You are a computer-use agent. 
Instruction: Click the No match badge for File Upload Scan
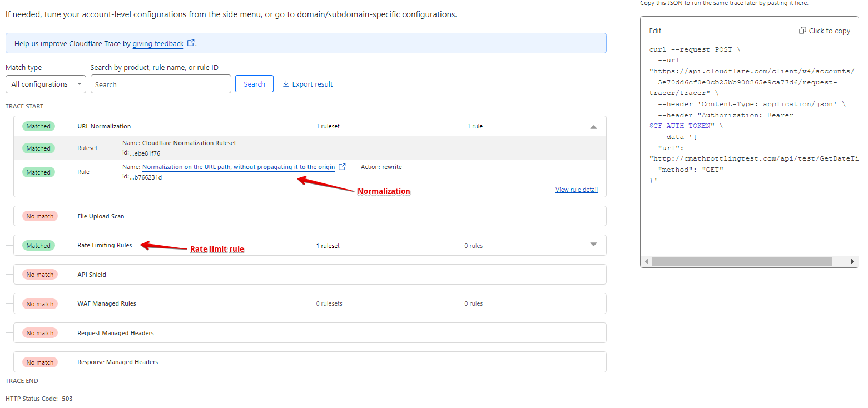[40, 216]
